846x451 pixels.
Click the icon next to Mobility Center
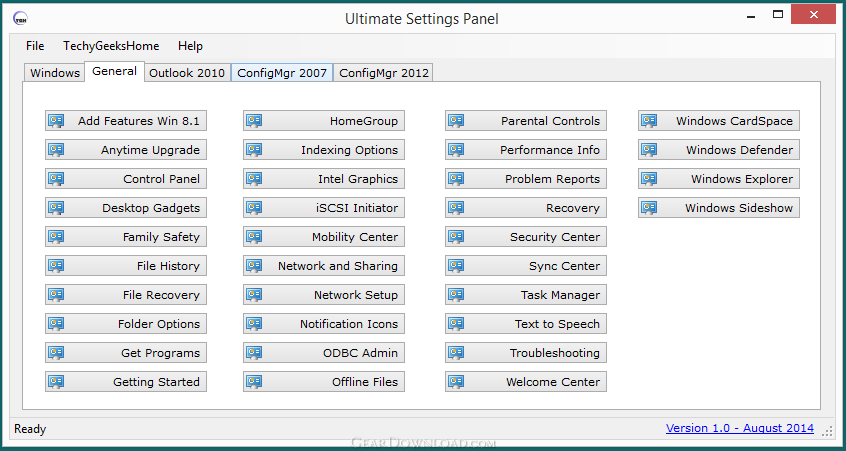click(254, 237)
